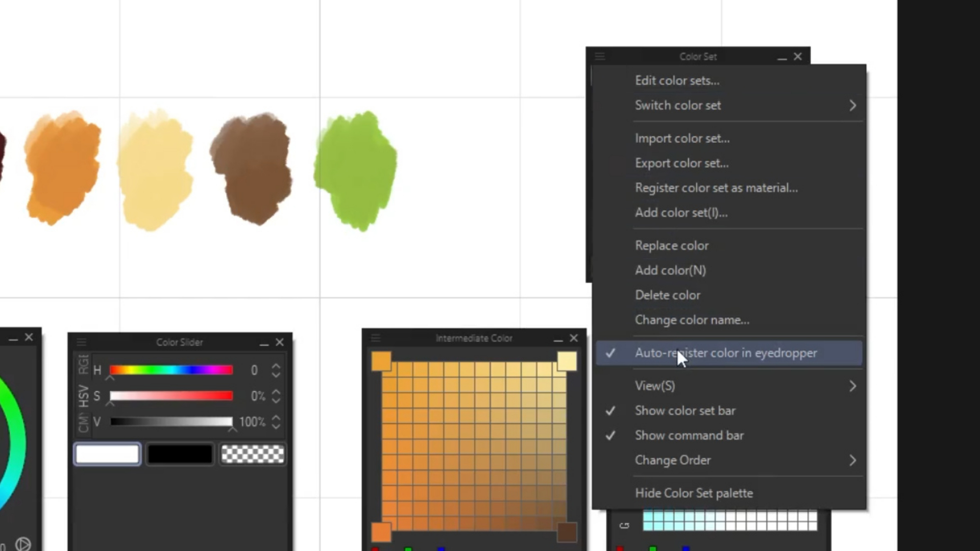Adjust the Hue (H) rainbow slider
This screenshot has height=551, width=980.
(x=171, y=370)
